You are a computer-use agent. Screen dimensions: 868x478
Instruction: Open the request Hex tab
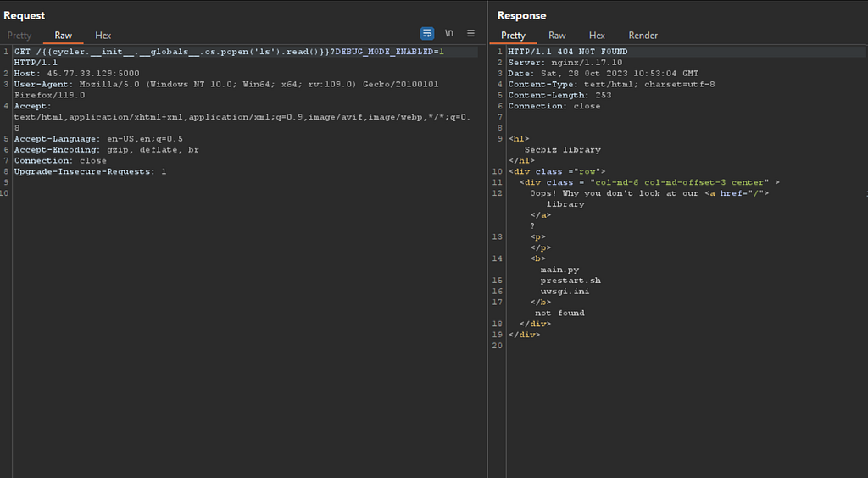point(103,36)
